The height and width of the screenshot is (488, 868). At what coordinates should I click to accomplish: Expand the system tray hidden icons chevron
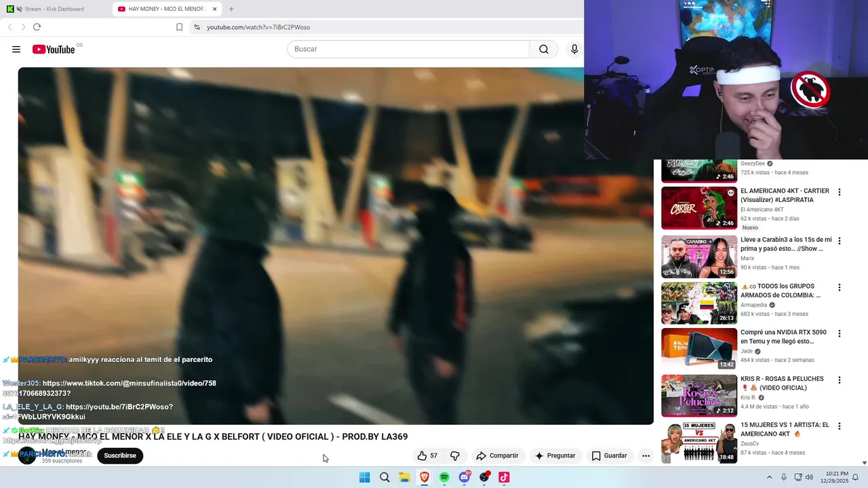click(769, 477)
